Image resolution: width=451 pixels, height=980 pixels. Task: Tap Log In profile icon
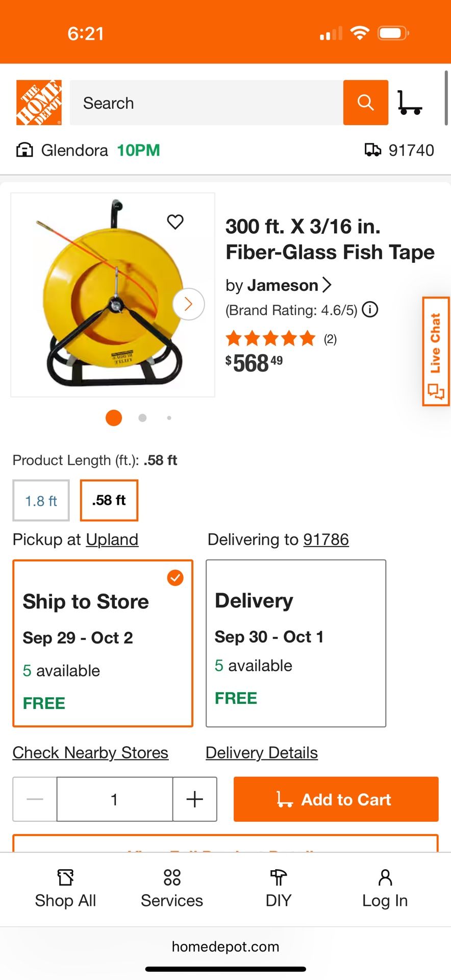[385, 889]
